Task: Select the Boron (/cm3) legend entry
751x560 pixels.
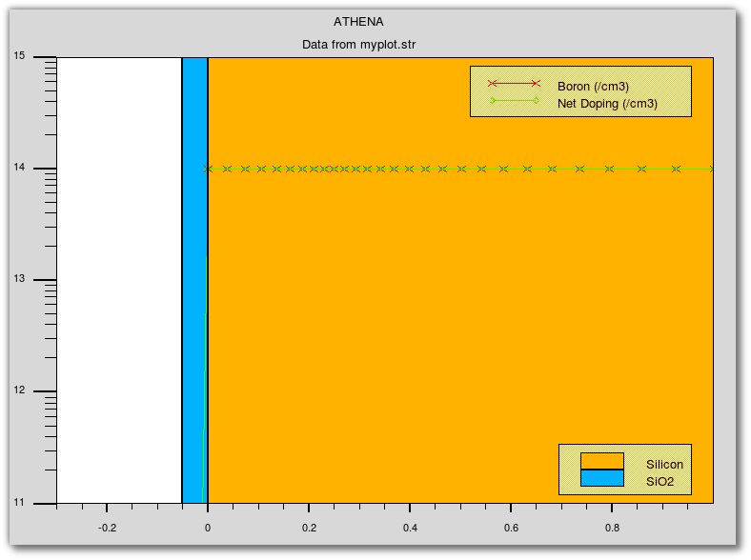Action: [593, 86]
